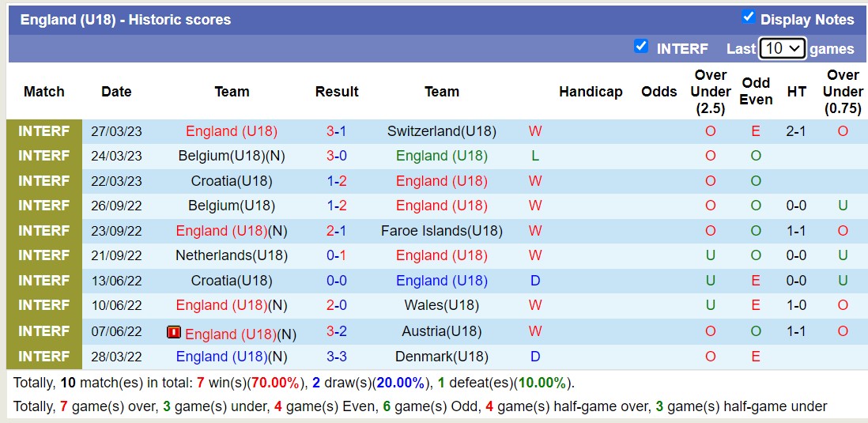Click the INTERF label in first row
868x423 pixels.
(44, 131)
